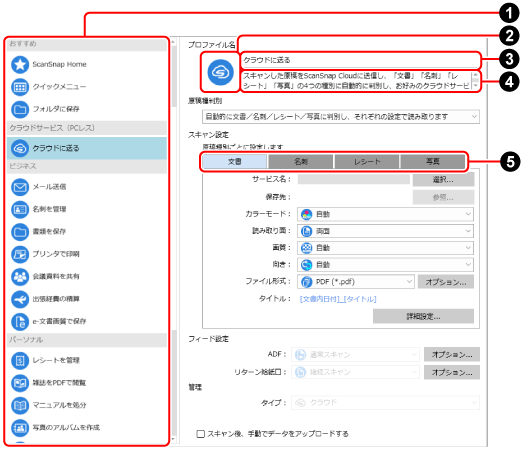This screenshot has height=459, width=527.
Task: Choose the 会議資料を共有 people icon
Action: pos(20,277)
